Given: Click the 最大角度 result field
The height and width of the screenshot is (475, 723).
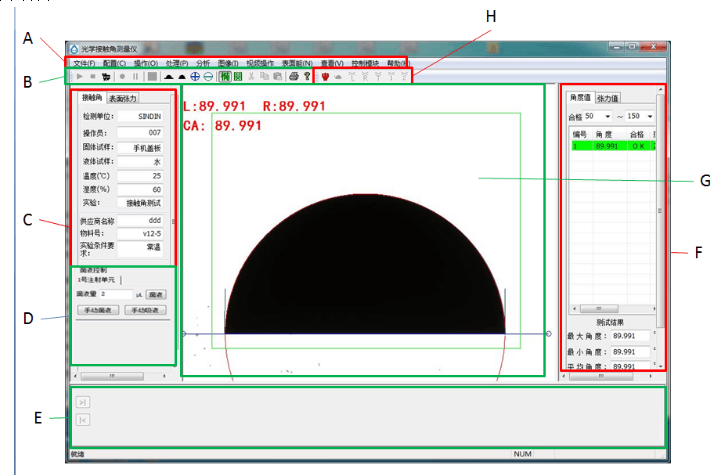Looking at the screenshot, I should [630, 336].
